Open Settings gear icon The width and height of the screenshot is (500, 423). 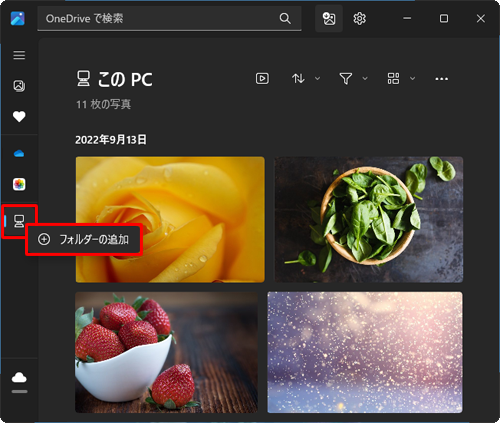359,18
